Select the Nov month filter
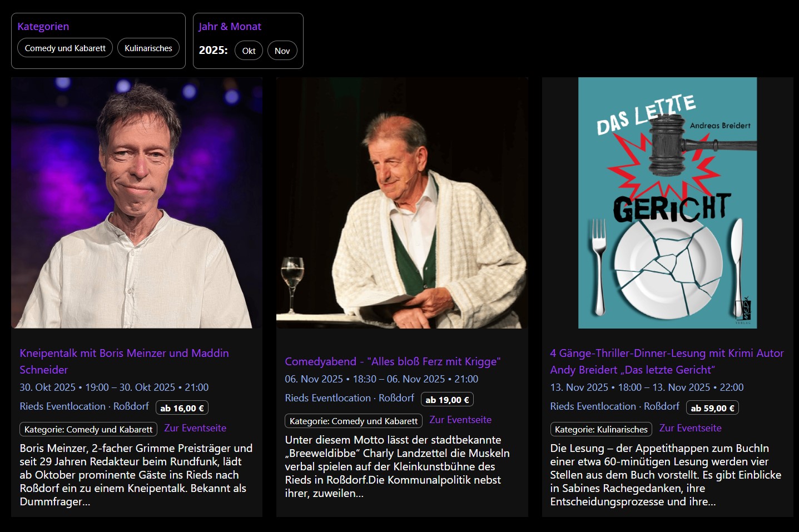Image resolution: width=799 pixels, height=532 pixels. click(x=282, y=51)
